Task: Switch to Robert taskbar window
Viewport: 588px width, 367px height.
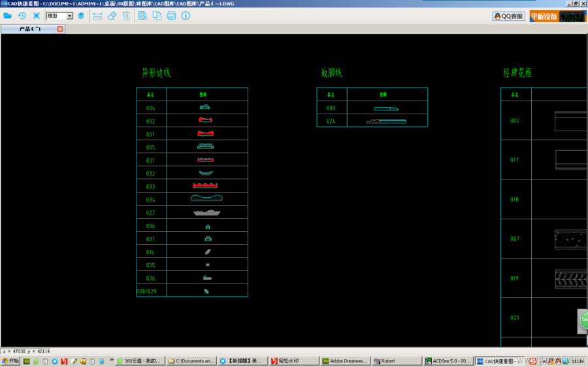Action: [x=397, y=361]
